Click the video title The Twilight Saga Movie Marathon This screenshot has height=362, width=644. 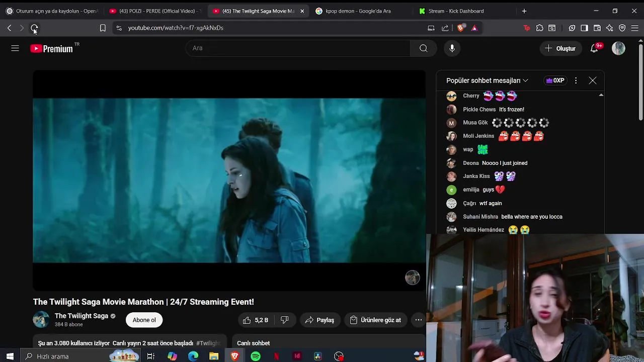[143, 302]
